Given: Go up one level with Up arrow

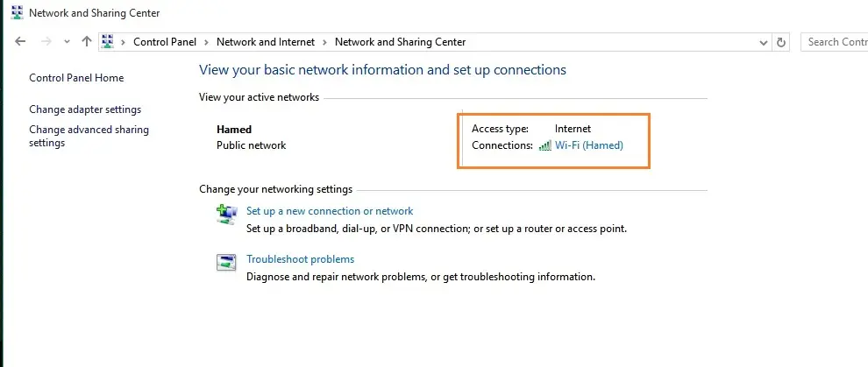Looking at the screenshot, I should tap(86, 42).
